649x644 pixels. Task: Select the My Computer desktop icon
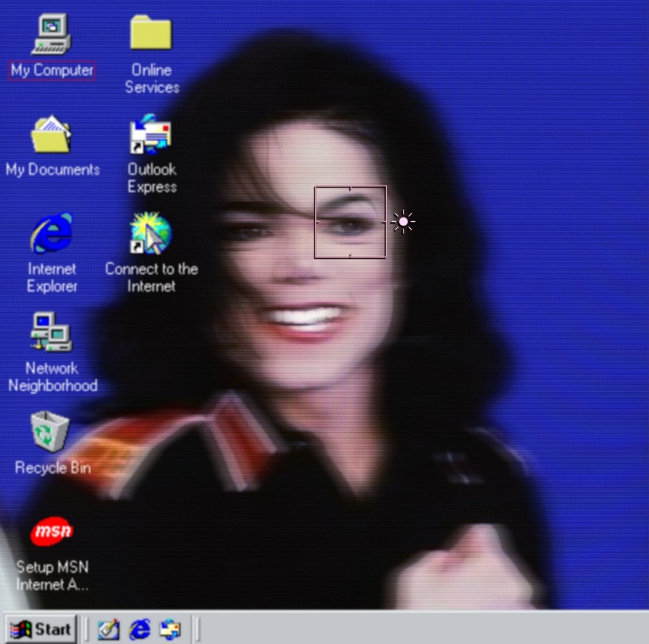(51, 34)
